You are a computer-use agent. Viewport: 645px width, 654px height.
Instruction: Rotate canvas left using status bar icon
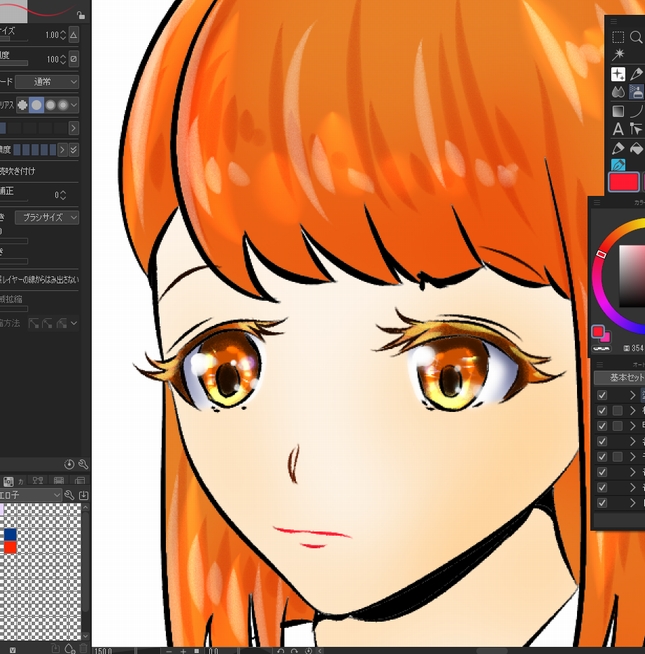(x=280, y=651)
